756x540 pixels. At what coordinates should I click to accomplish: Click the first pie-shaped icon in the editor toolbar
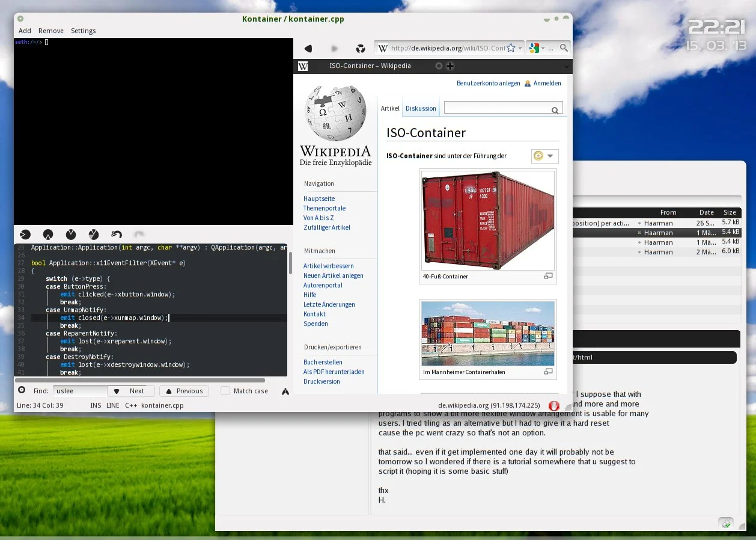[x=25, y=234]
